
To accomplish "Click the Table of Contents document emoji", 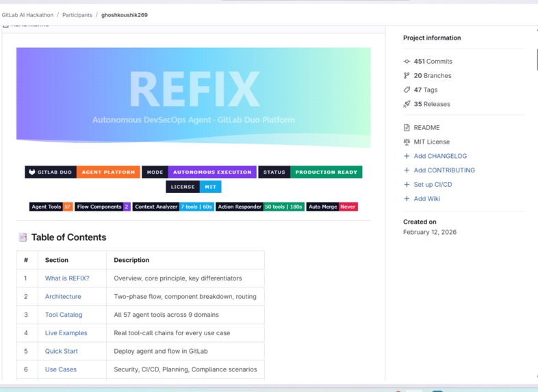I will [23, 237].
